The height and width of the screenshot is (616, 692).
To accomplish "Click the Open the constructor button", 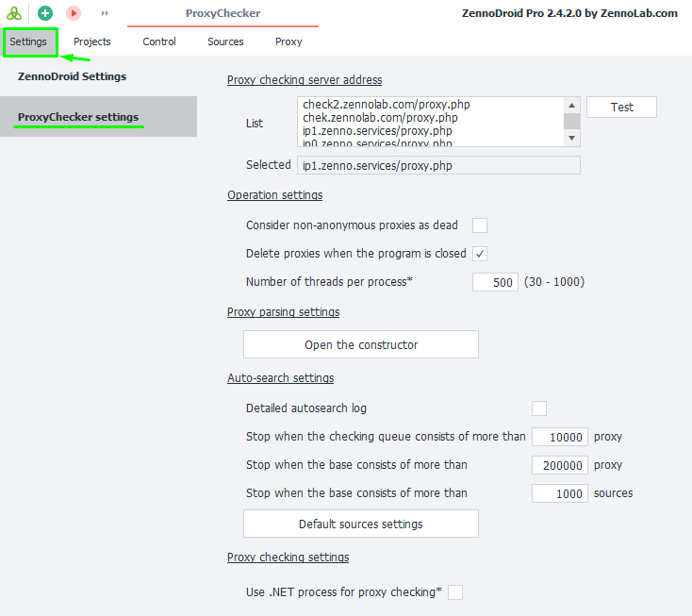I will (x=360, y=344).
